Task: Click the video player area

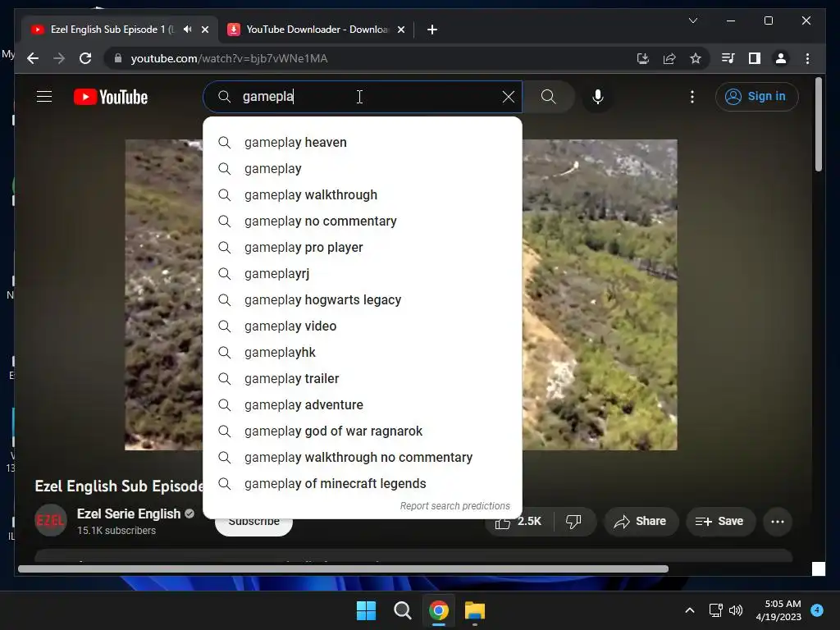Action: 600,294
